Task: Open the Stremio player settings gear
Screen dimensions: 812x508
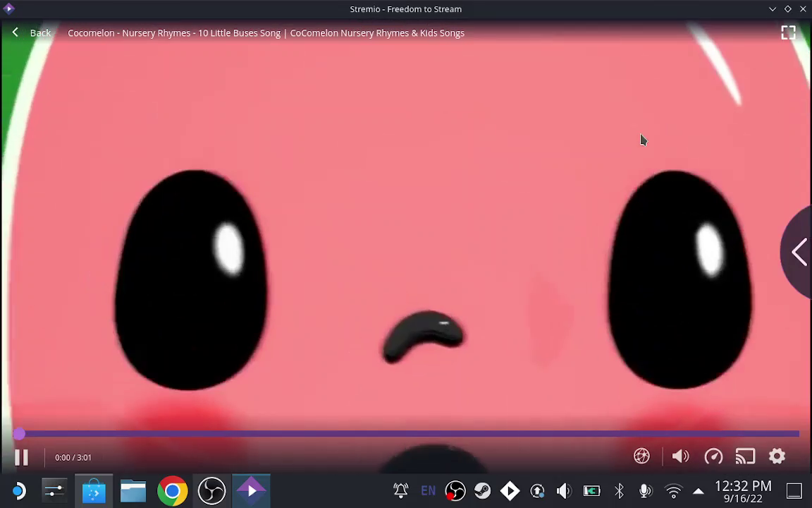Action: (x=777, y=456)
